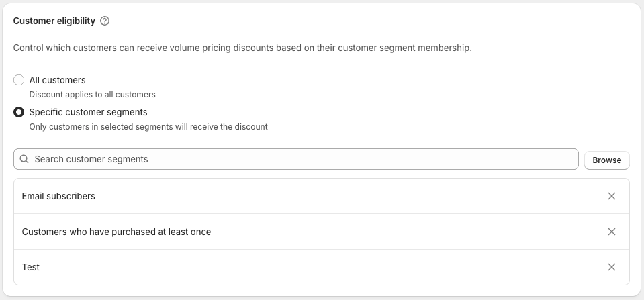Click the All customers label text

click(x=57, y=80)
